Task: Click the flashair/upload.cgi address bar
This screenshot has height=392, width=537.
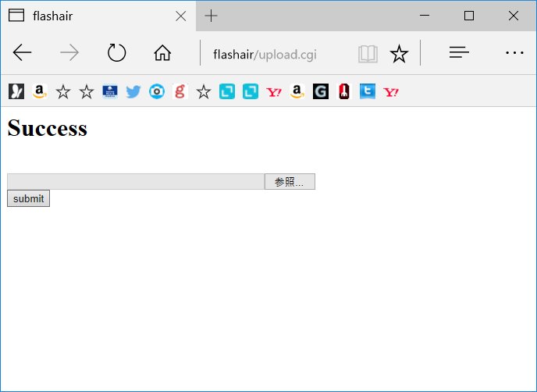Action: pos(265,55)
